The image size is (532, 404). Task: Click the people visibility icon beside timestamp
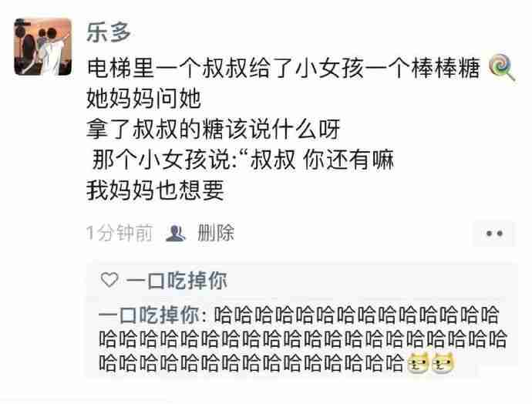(176, 233)
